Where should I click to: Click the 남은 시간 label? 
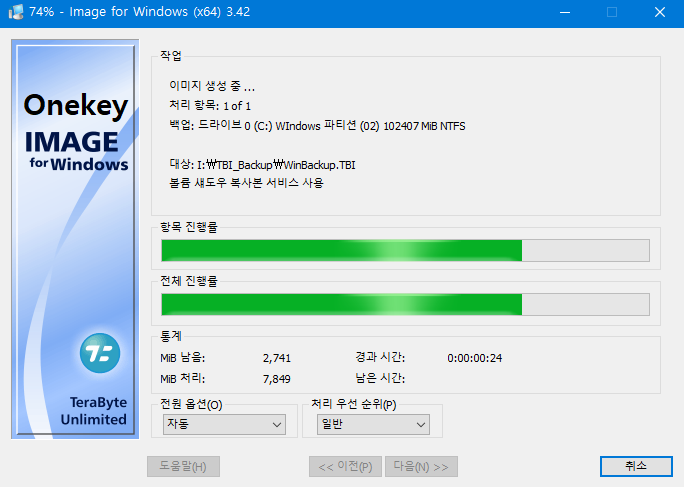[x=380, y=378]
